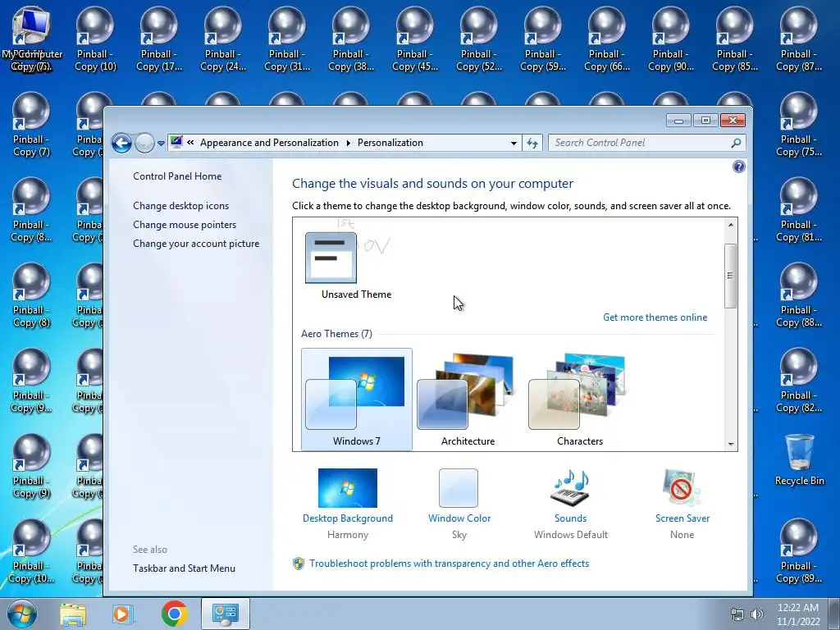Screen dimensions: 840x630
Task: Select Pinball - Copy (89... desktop shortcut
Action: [799, 550]
